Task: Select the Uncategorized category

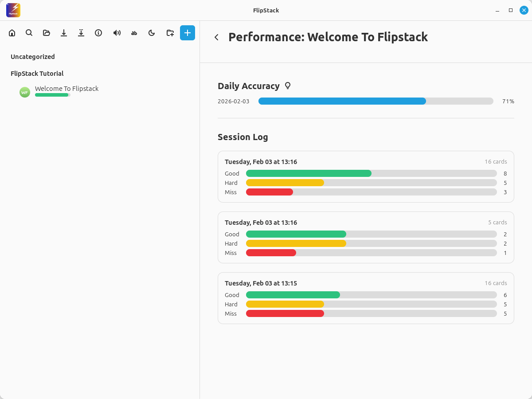Action: pyautogui.click(x=33, y=57)
